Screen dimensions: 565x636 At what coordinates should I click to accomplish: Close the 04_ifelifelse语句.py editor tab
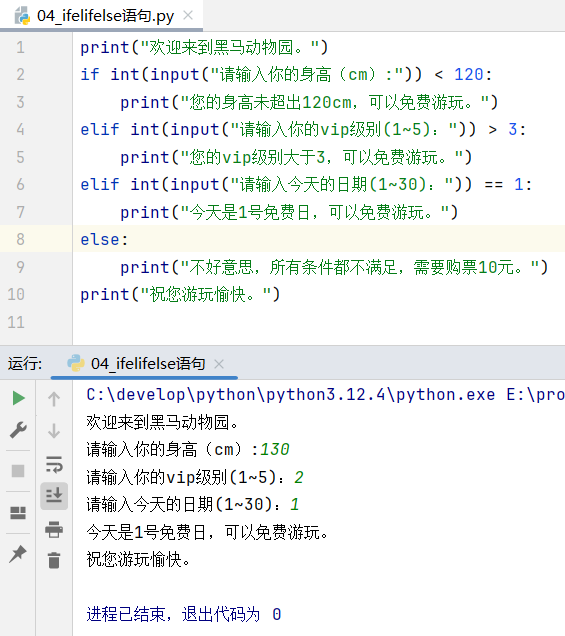[x=188, y=15]
